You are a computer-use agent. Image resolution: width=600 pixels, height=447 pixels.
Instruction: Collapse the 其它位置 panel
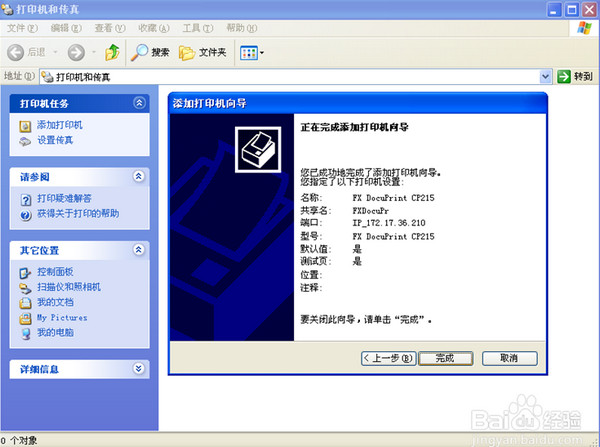139,250
